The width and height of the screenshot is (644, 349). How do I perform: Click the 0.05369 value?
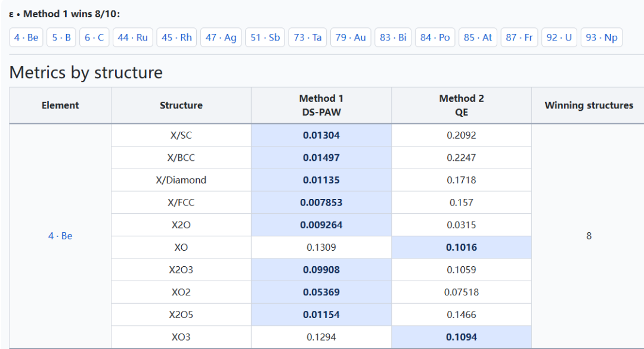pyautogui.click(x=321, y=292)
